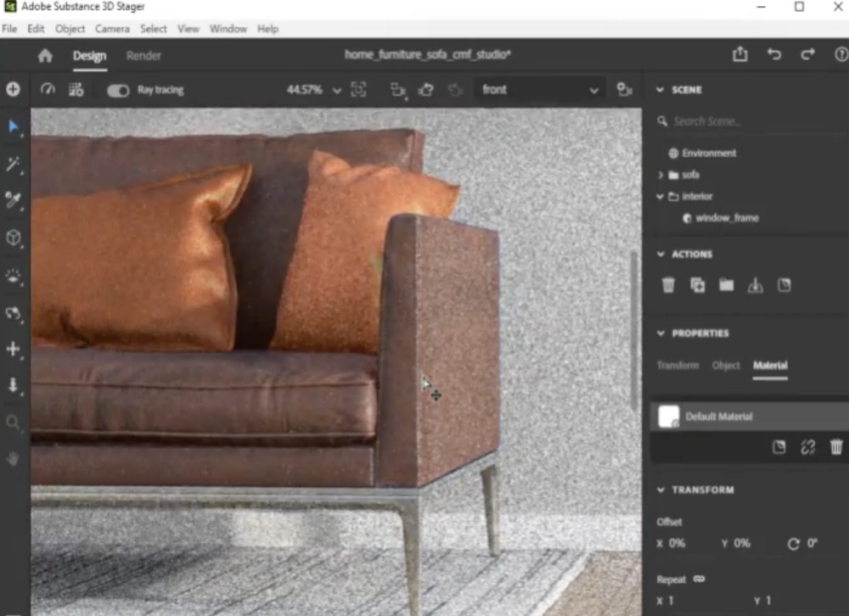This screenshot has height=616, width=849.
Task: Select the Magic Wand tool
Action: [13, 164]
